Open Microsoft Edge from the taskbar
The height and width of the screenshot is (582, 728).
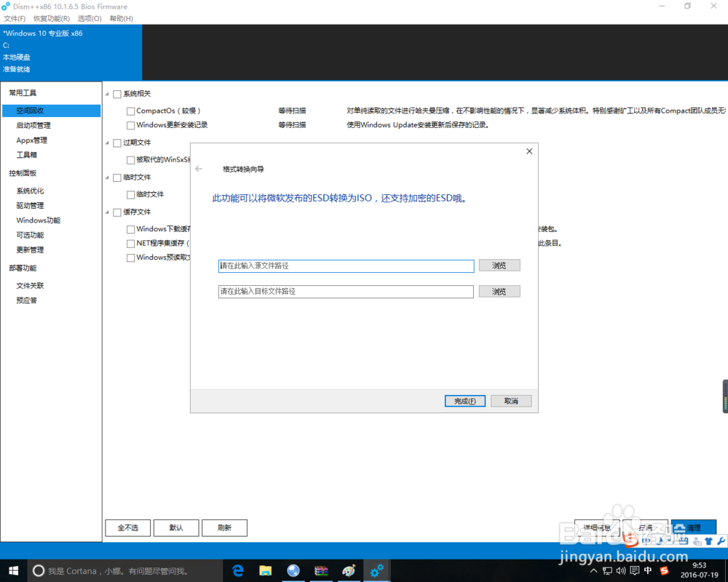click(x=238, y=570)
